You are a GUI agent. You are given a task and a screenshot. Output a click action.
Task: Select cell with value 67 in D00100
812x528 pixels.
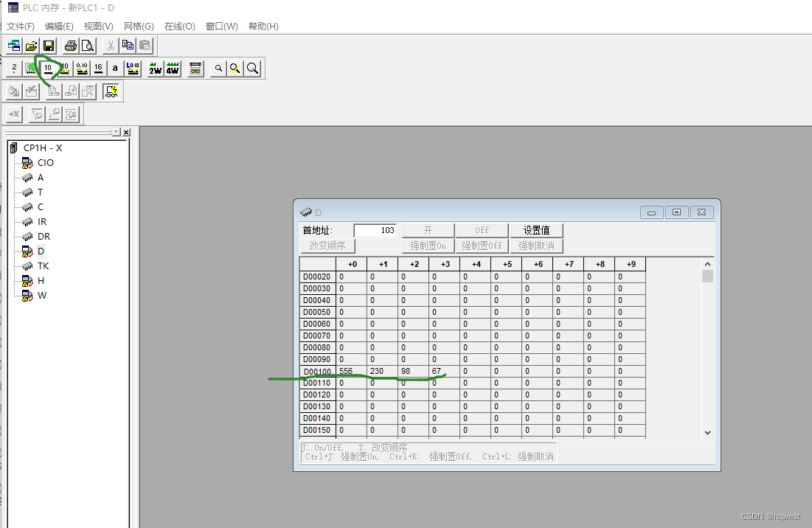444,371
